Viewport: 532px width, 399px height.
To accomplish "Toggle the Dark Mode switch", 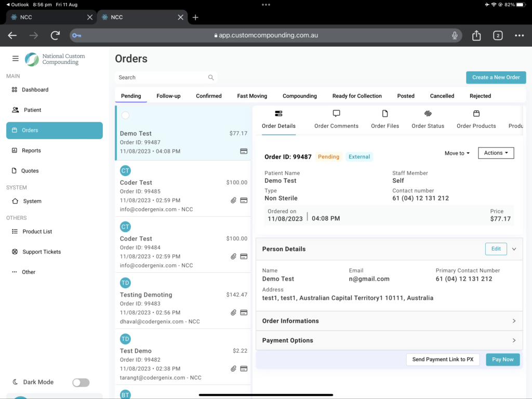I will pos(81,382).
